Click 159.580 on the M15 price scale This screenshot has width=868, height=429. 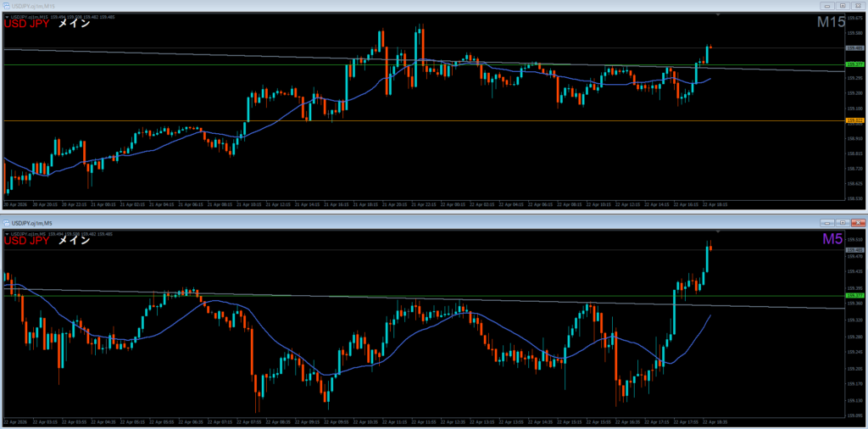856,33
